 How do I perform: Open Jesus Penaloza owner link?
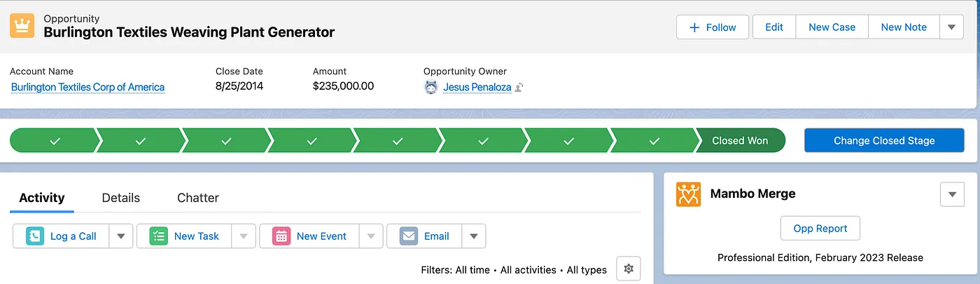pos(477,88)
